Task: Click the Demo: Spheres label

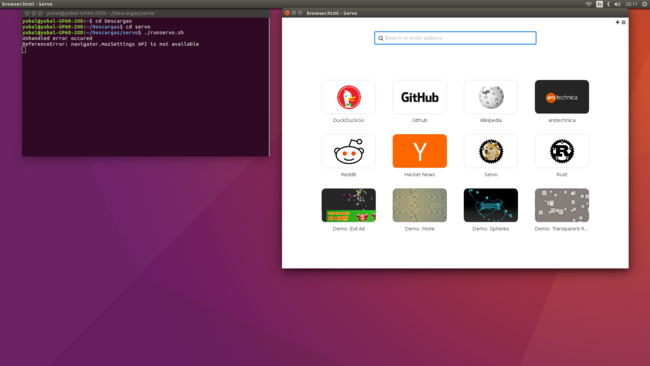Action: click(491, 229)
